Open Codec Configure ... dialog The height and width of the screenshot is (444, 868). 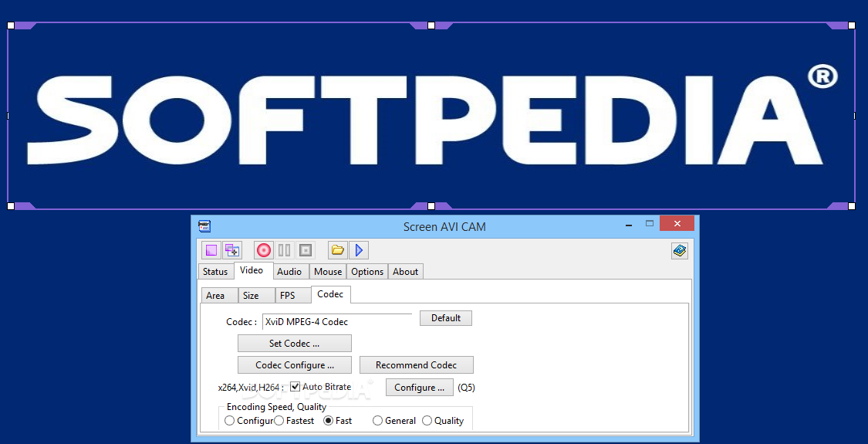295,364
